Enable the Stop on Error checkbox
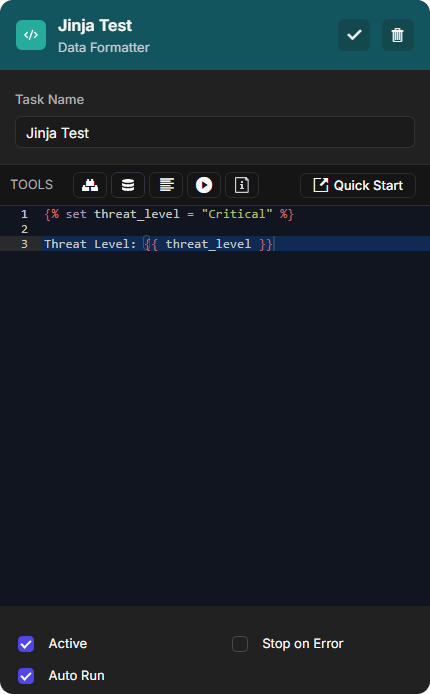The height and width of the screenshot is (694, 430). (x=240, y=644)
